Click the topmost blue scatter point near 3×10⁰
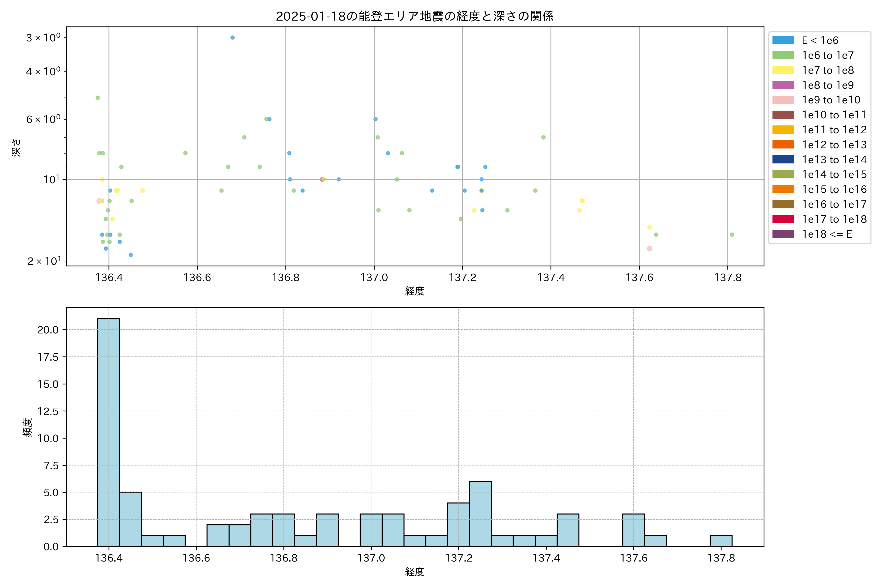Screen dimensions: 882x588 pyautogui.click(x=233, y=37)
